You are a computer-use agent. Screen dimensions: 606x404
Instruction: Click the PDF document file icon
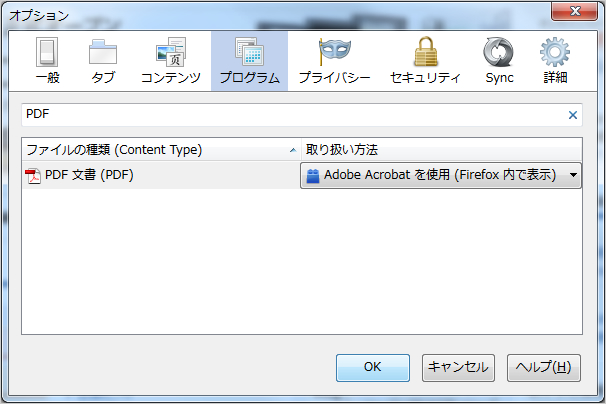pyautogui.click(x=33, y=176)
